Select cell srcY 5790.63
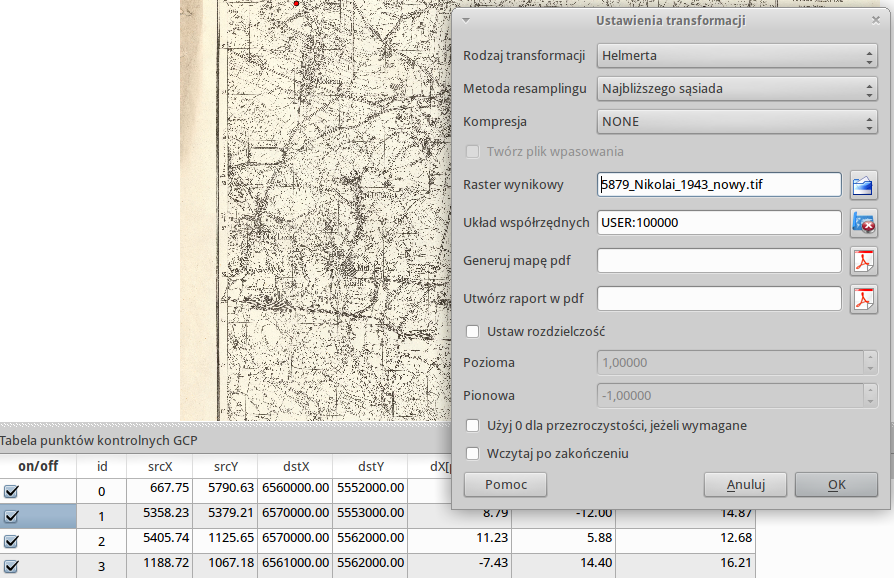 tap(225, 491)
